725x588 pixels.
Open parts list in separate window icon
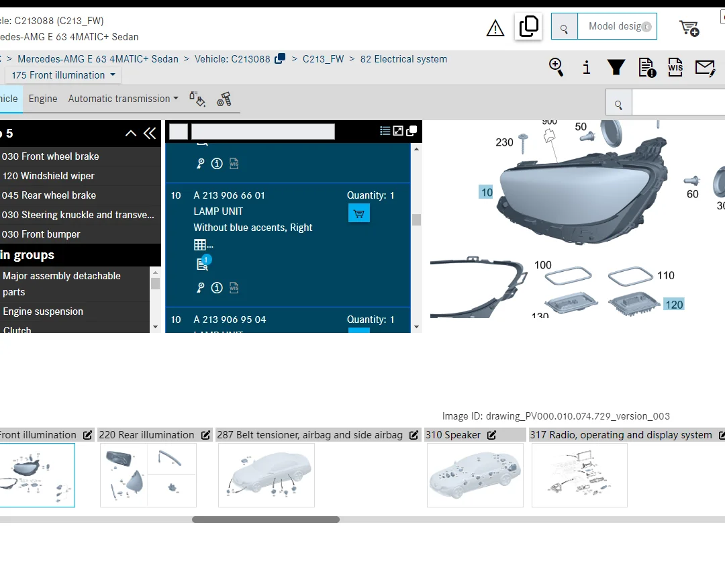click(411, 131)
